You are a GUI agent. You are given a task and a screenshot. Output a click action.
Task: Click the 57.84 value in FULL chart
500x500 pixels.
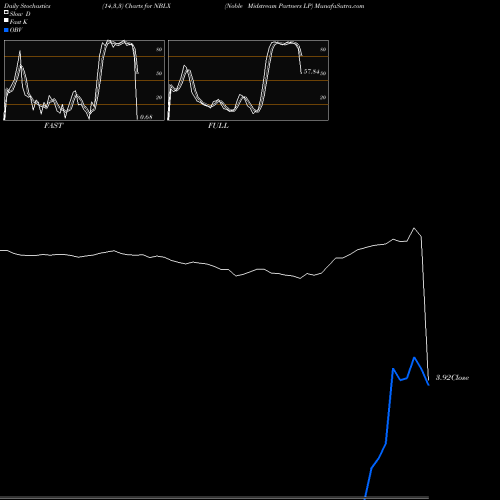pyautogui.click(x=311, y=72)
